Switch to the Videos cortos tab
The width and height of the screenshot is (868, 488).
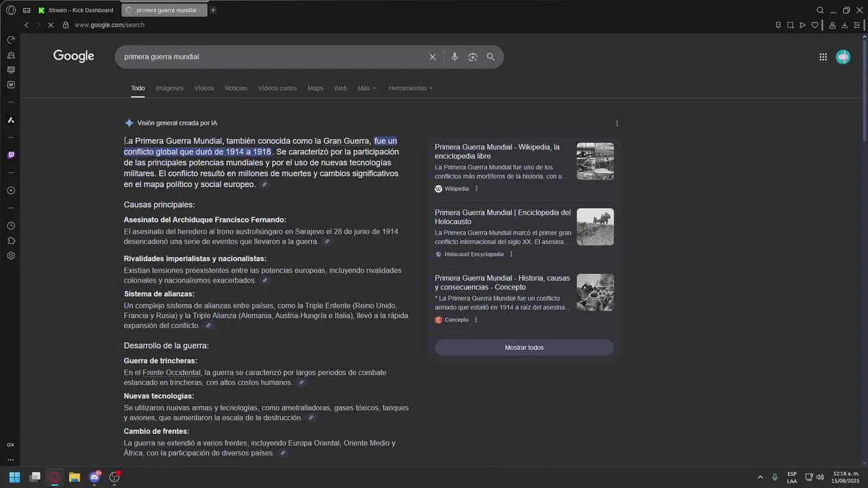tap(277, 88)
